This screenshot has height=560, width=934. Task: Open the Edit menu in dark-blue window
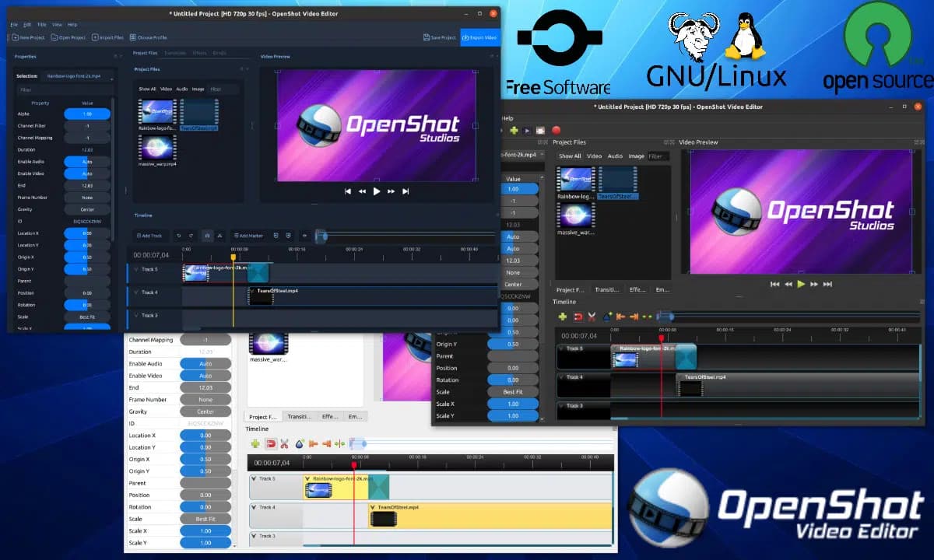tap(27, 25)
